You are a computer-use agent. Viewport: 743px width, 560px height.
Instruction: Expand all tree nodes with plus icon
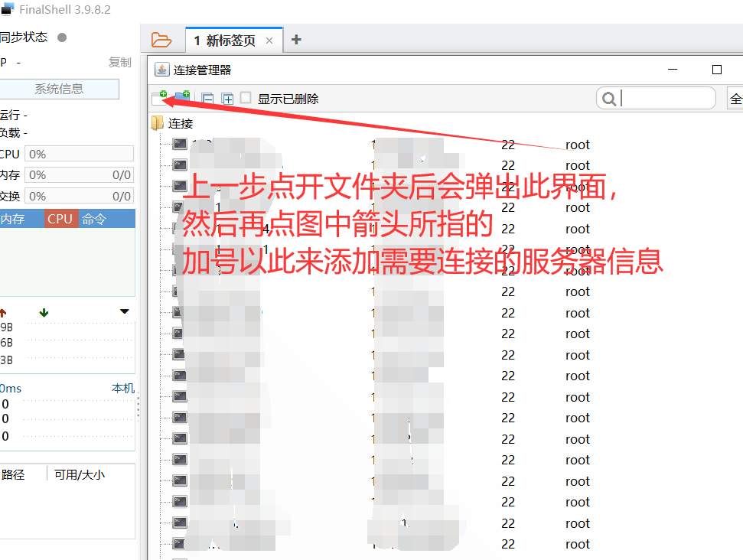click(227, 99)
